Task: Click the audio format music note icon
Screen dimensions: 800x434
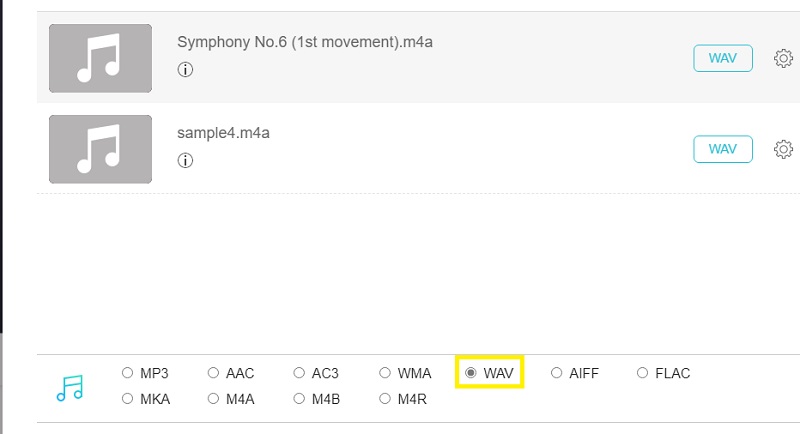Action: (70, 387)
